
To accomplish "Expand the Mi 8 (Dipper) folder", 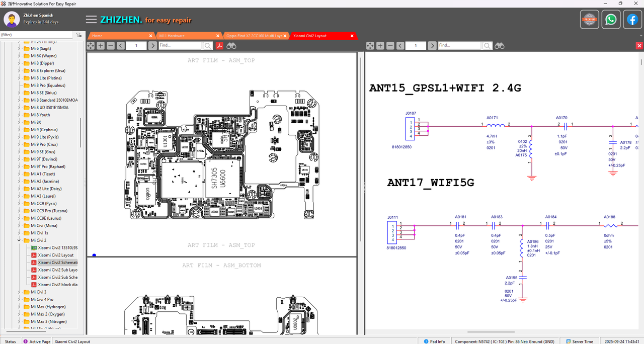I will pyautogui.click(x=20, y=63).
